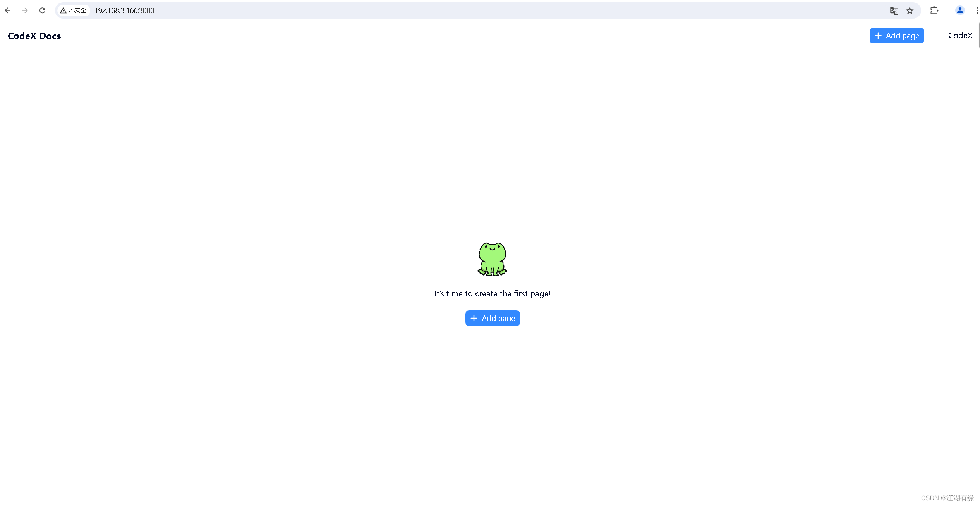Image resolution: width=980 pixels, height=505 pixels.
Task: Click the browser forward arrow
Action: pyautogui.click(x=25, y=10)
